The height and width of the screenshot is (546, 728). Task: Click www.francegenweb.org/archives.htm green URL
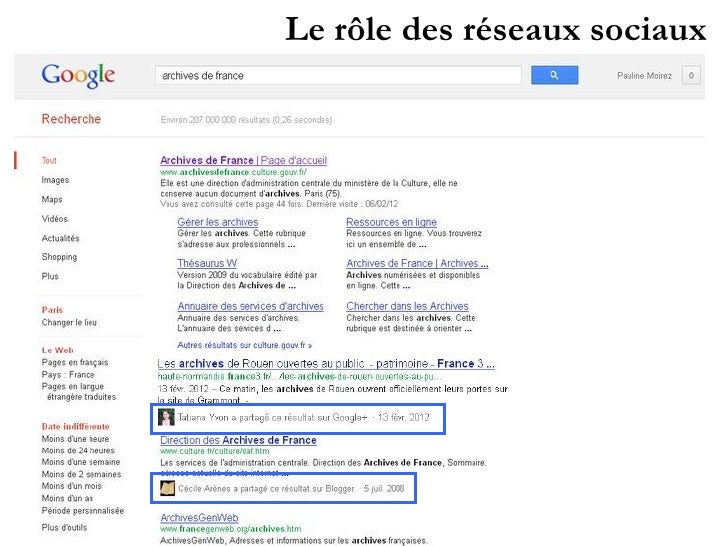tap(230, 529)
